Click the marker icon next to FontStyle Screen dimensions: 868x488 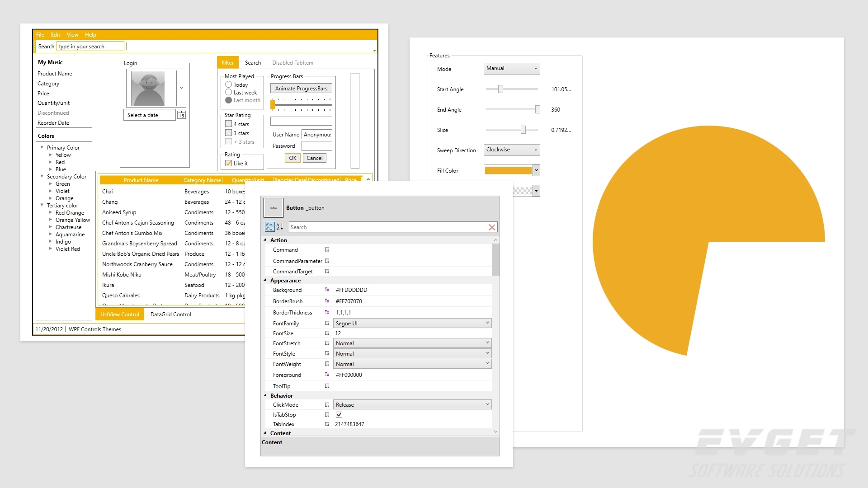pos(327,353)
